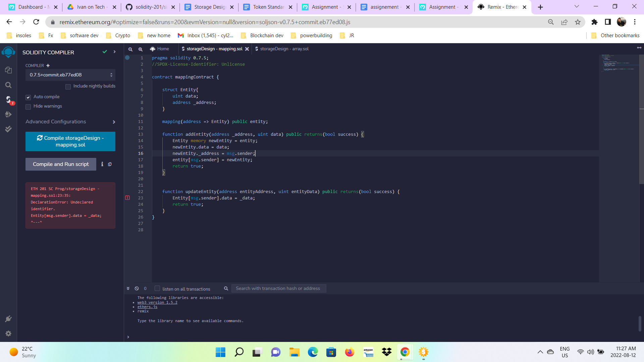This screenshot has width=644, height=362.
Task: Open Dropbox from the taskbar
Action: (x=386, y=352)
